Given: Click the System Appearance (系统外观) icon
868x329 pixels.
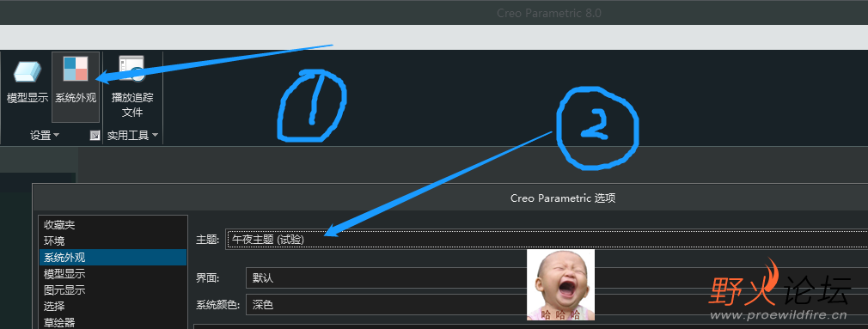Looking at the screenshot, I should click(76, 87).
